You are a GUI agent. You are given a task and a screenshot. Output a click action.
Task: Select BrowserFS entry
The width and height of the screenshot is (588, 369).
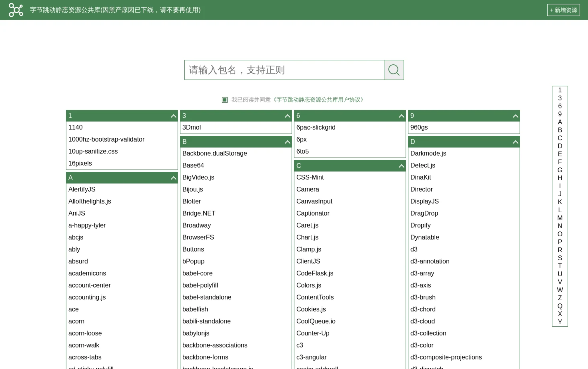point(198,237)
